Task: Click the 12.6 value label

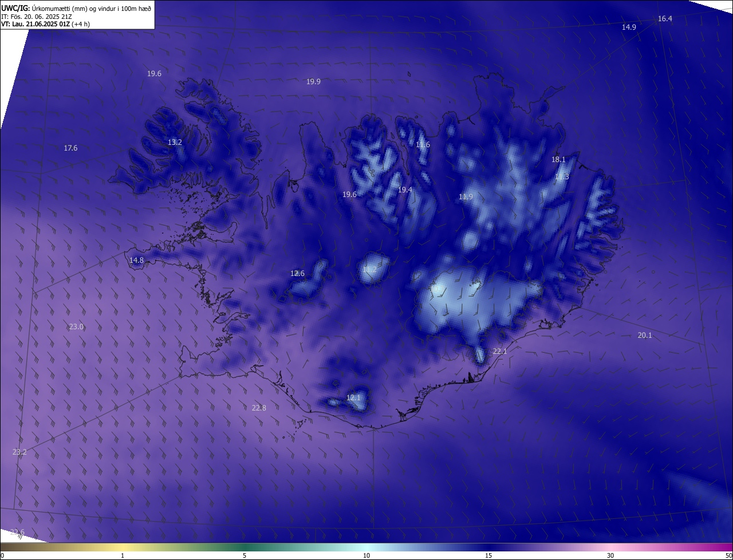Action: (x=297, y=274)
